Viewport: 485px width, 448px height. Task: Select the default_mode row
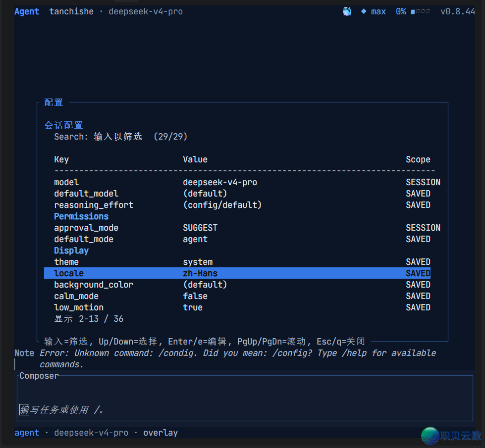(242, 239)
